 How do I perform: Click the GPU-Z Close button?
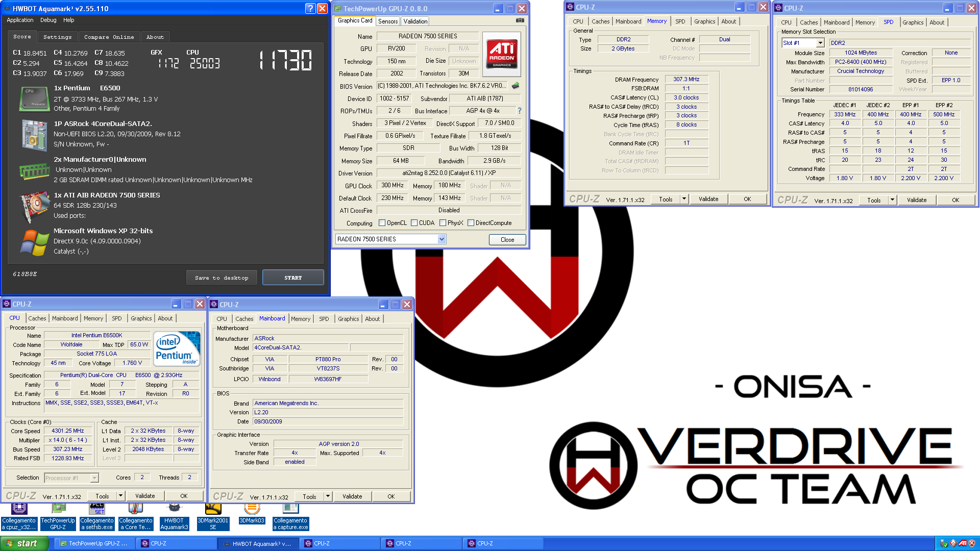point(507,240)
